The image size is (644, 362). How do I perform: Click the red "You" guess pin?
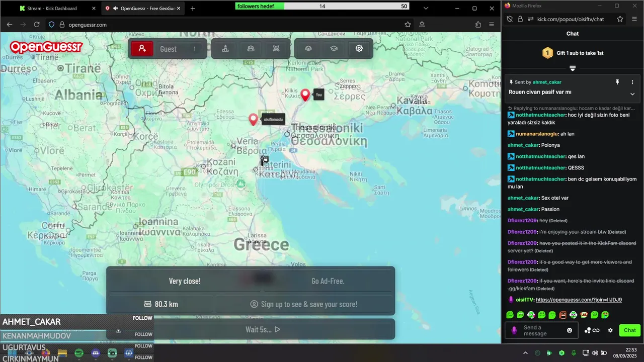click(305, 95)
